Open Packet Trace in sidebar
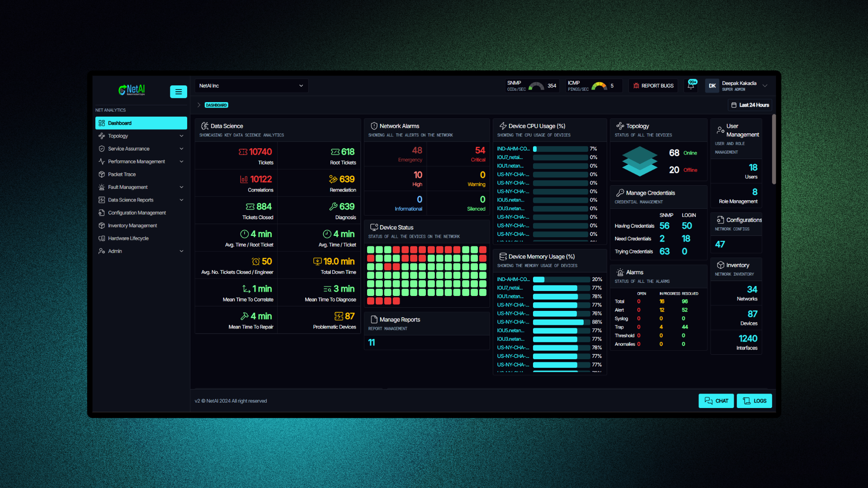The width and height of the screenshot is (868, 488). pyautogui.click(x=122, y=174)
